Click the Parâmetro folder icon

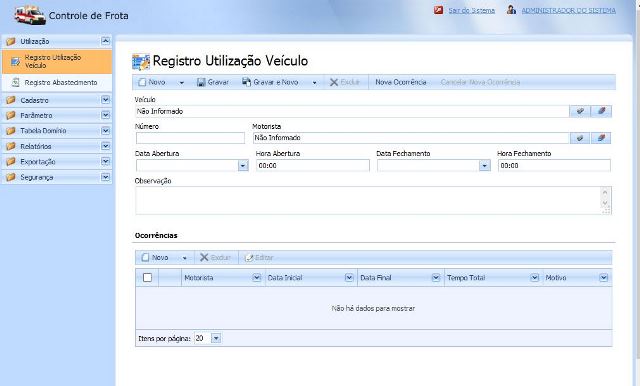(11, 115)
